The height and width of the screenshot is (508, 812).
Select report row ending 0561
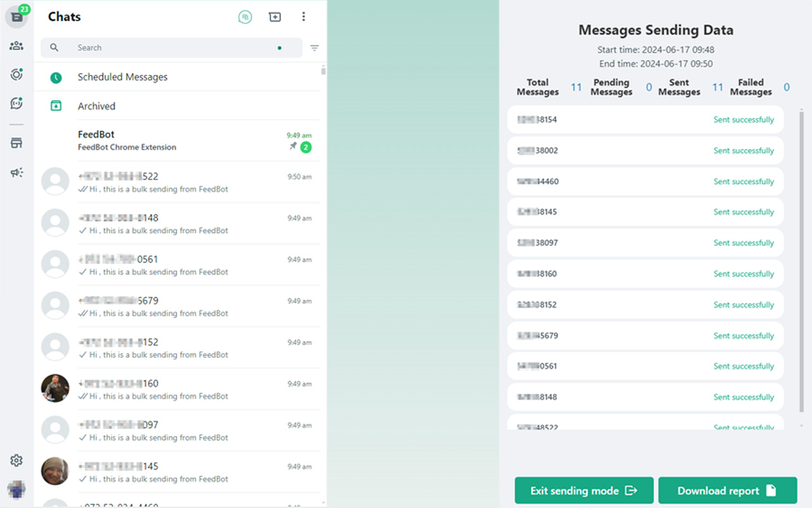coord(645,366)
